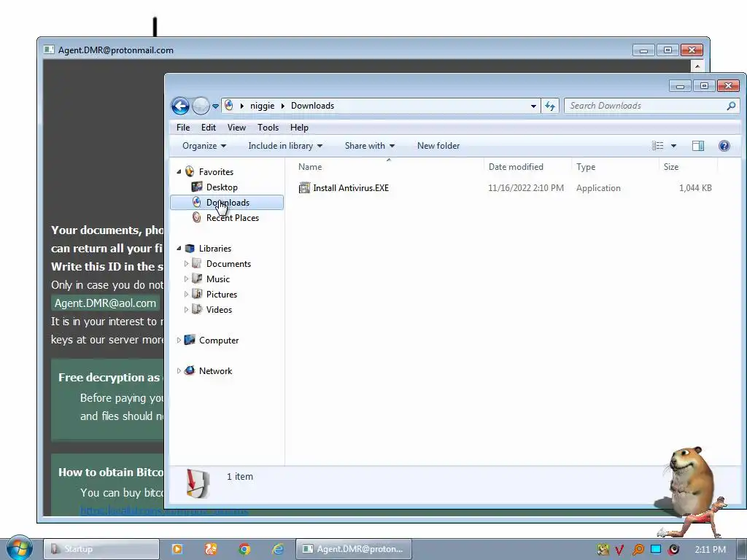Open the Windows Start orb
This screenshot has width=747, height=560.
(19, 548)
